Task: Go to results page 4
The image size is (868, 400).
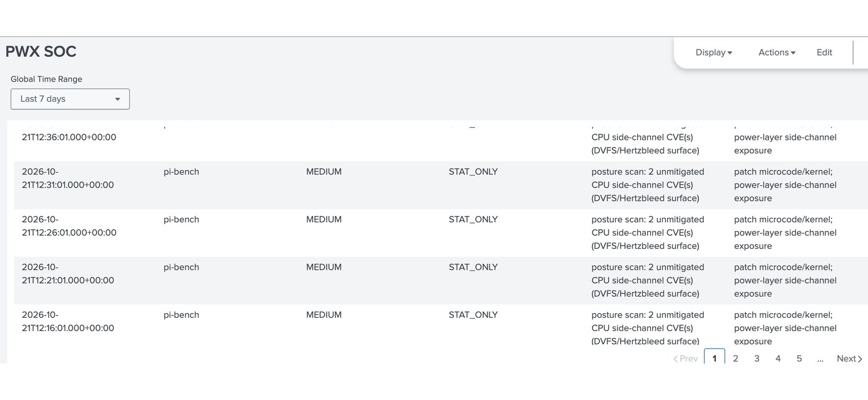Action: pos(778,358)
